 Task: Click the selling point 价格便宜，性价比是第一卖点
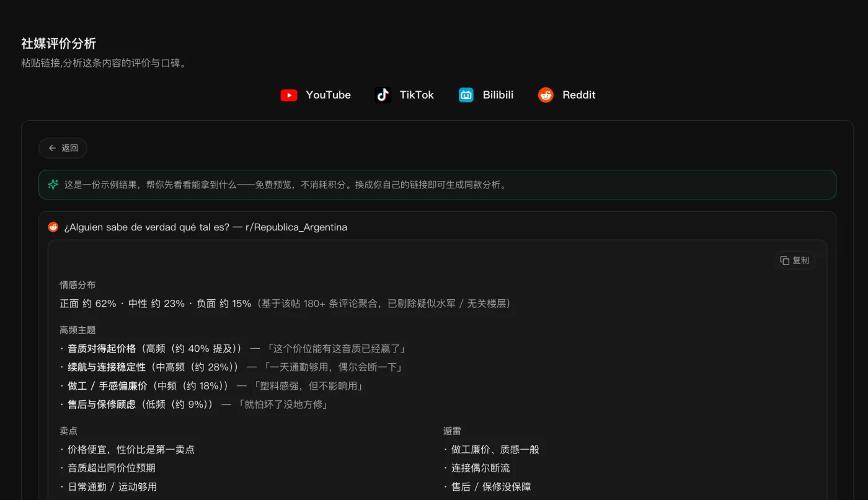tap(127, 450)
